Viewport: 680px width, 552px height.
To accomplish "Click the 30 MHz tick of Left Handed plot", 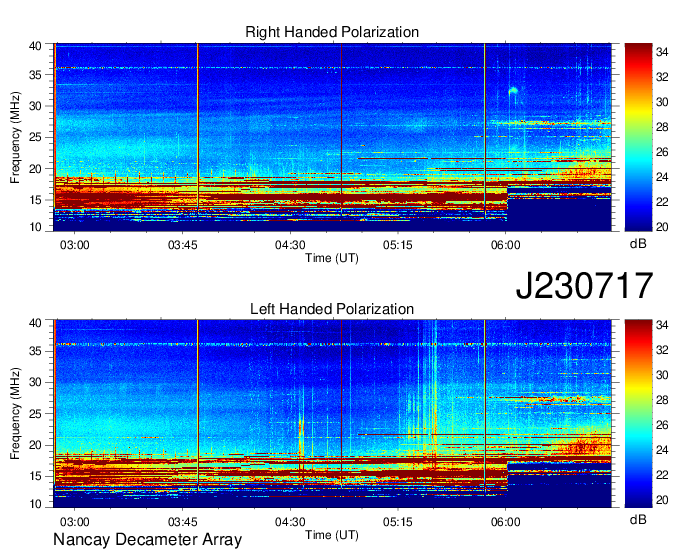I will click(35, 382).
